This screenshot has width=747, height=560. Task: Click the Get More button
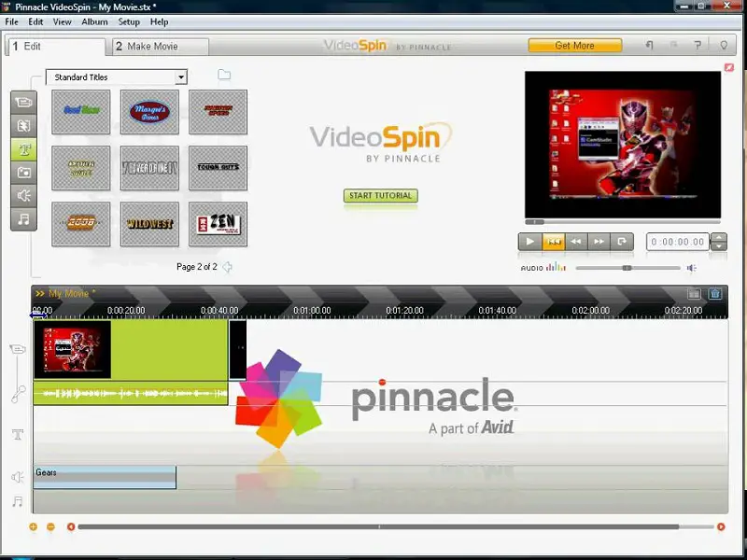click(x=574, y=45)
